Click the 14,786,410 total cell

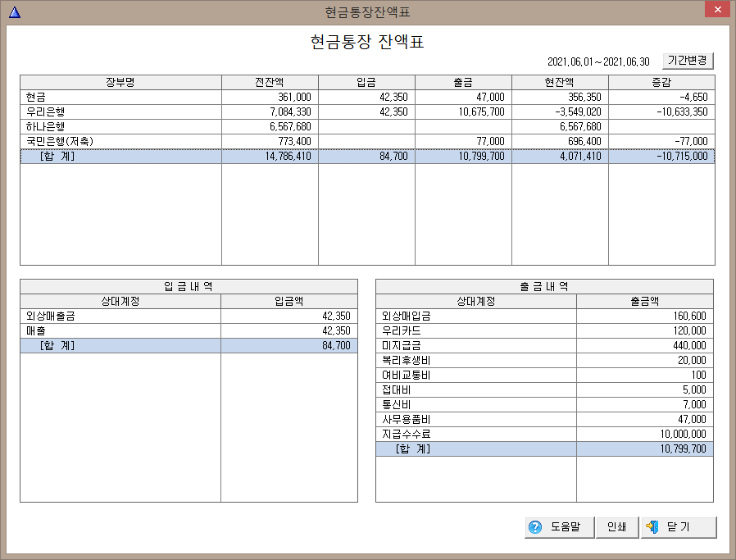pyautogui.click(x=270, y=157)
